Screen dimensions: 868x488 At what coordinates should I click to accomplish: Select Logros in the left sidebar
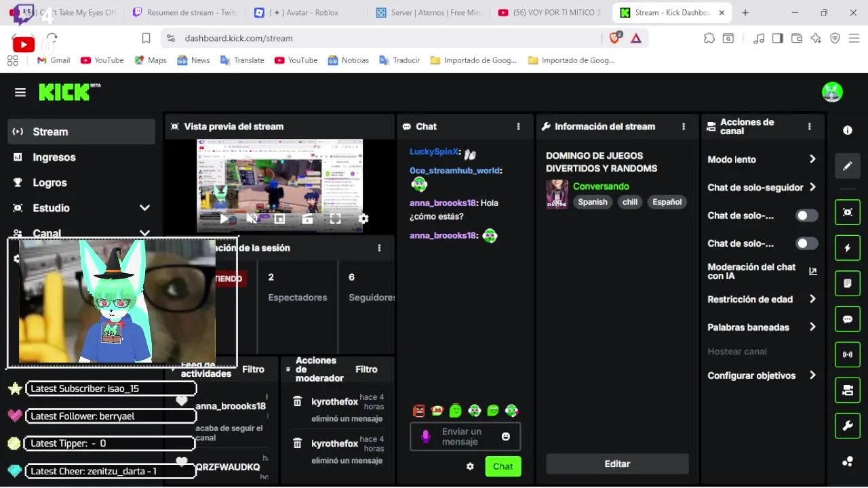(81, 182)
